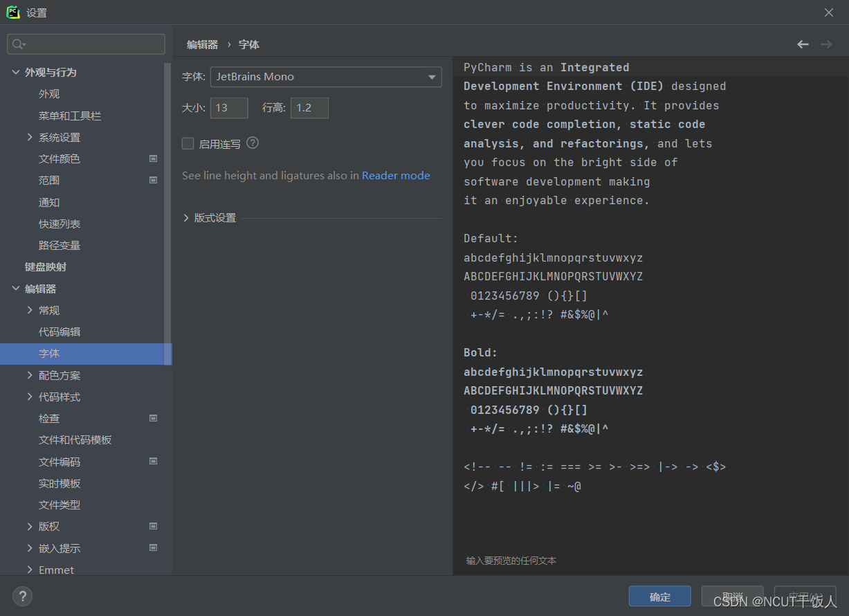This screenshot has width=849, height=616.
Task: Select 菜单和工具栏 in settings tree
Action: [70, 116]
